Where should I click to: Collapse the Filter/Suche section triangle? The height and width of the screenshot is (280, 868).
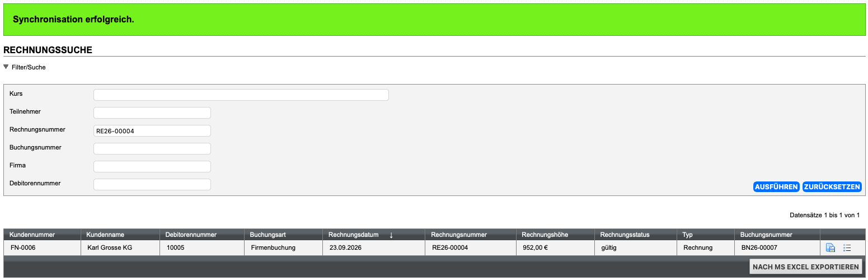6,67
